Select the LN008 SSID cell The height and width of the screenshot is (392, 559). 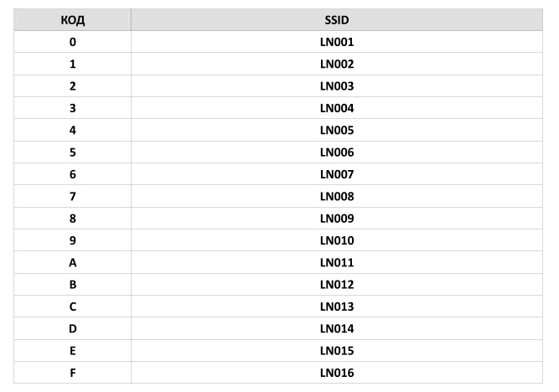coord(337,196)
